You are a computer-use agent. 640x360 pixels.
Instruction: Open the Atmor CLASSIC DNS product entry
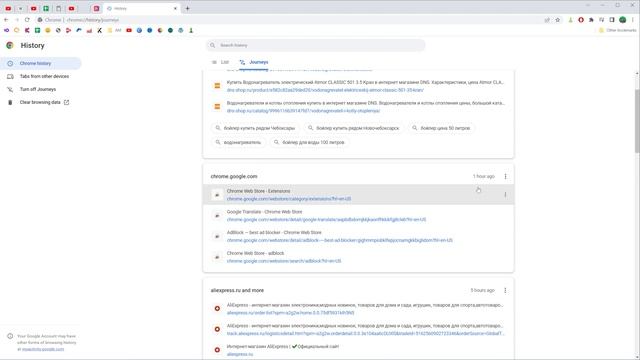coord(358,86)
